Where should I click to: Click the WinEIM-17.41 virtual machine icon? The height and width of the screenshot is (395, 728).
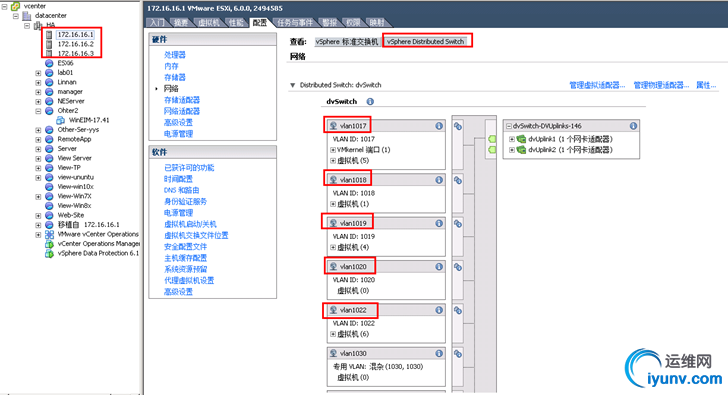pyautogui.click(x=60, y=120)
